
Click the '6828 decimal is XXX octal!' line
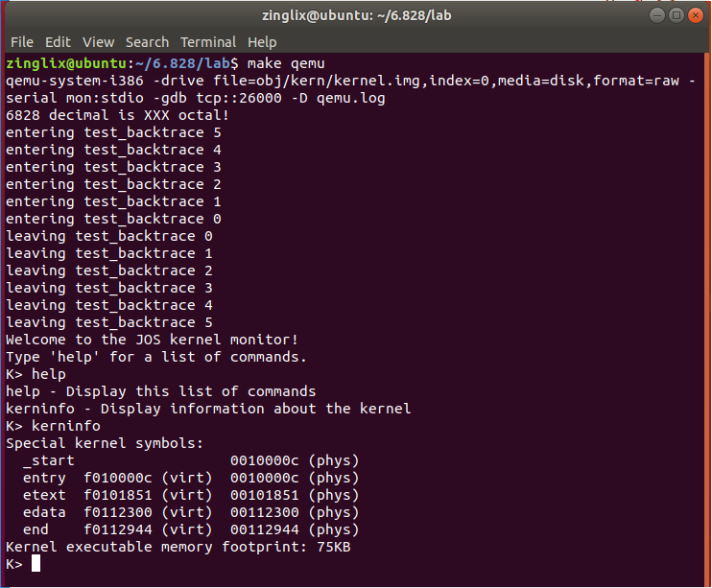point(117,115)
